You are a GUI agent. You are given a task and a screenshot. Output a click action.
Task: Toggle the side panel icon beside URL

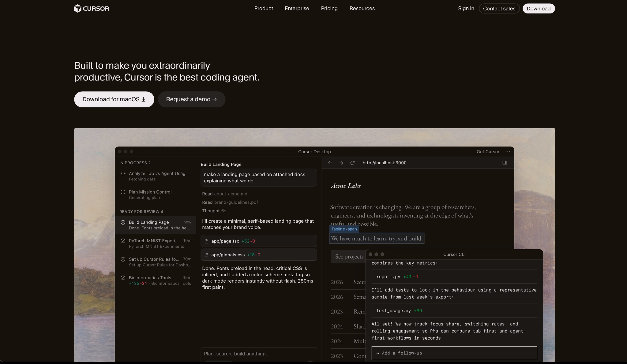pyautogui.click(x=505, y=163)
